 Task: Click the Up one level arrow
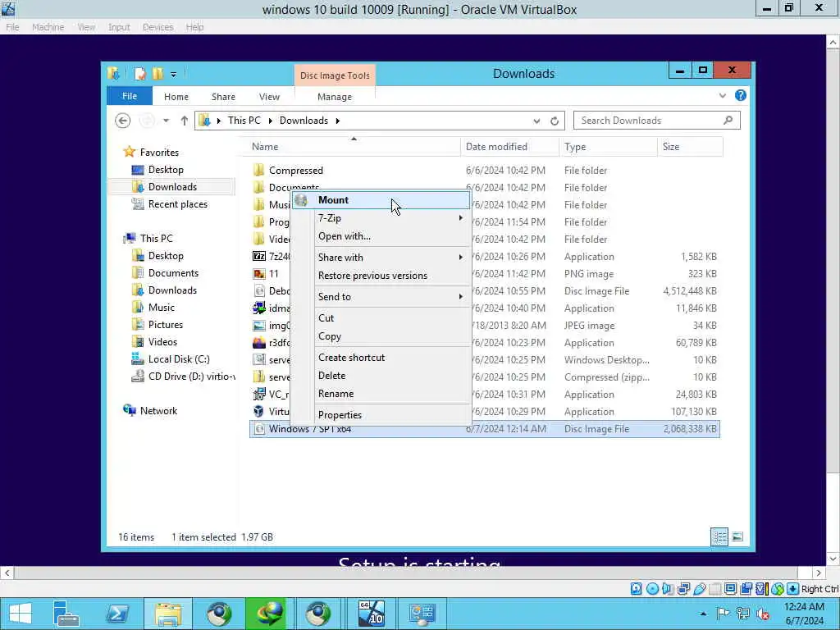click(185, 121)
